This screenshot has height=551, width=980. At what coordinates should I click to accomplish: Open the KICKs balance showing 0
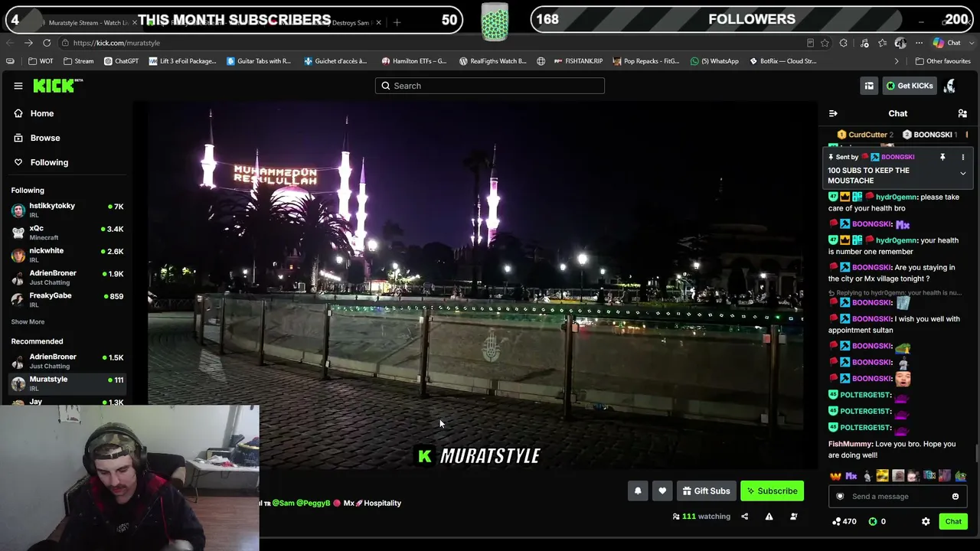[877, 522]
